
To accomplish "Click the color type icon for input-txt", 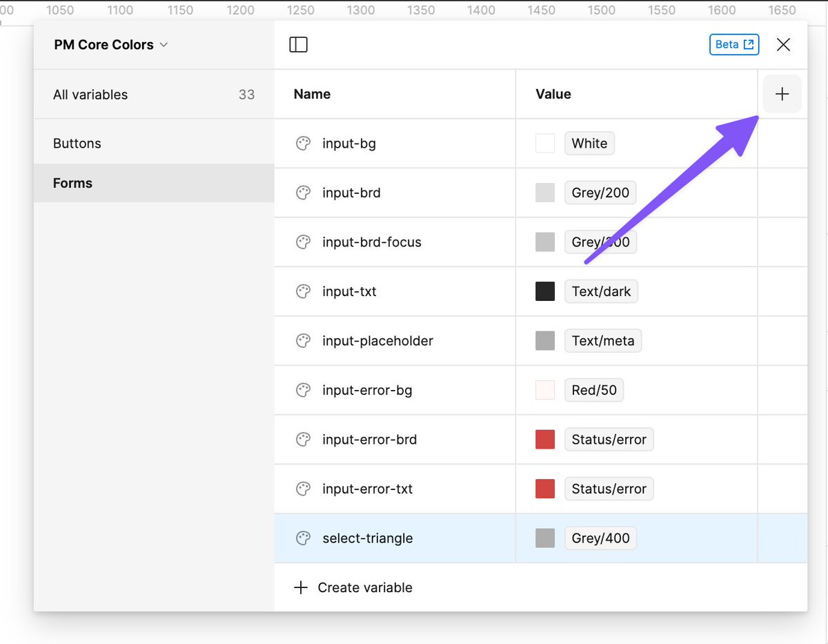I will click(303, 291).
